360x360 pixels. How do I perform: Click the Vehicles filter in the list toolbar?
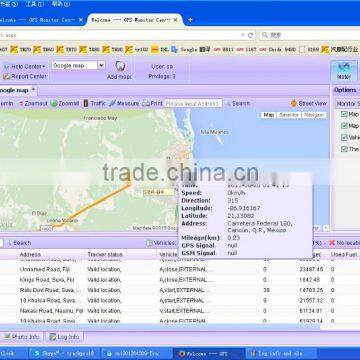pos(161,243)
